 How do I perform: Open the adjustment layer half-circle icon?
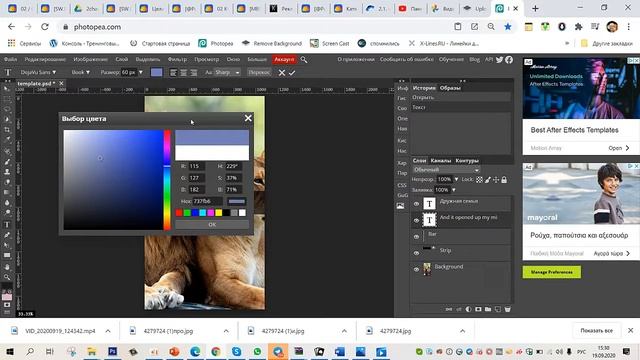tap(468, 309)
